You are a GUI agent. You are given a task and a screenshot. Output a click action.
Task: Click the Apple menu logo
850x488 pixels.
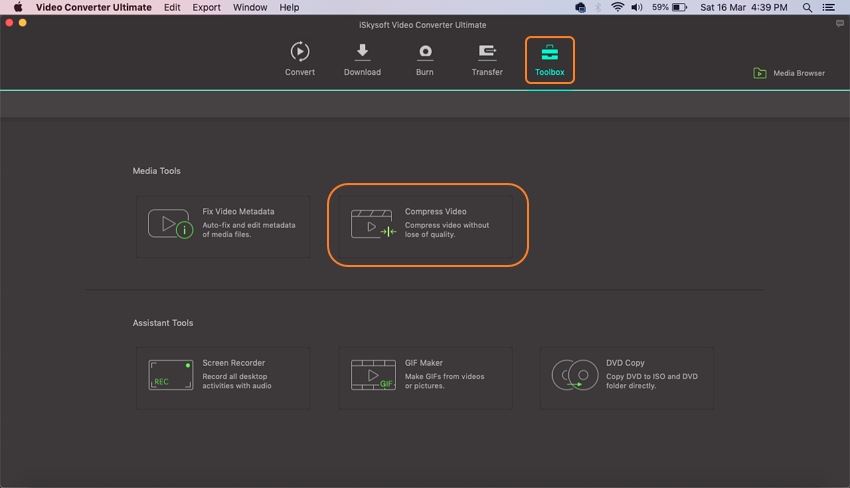tap(18, 7)
